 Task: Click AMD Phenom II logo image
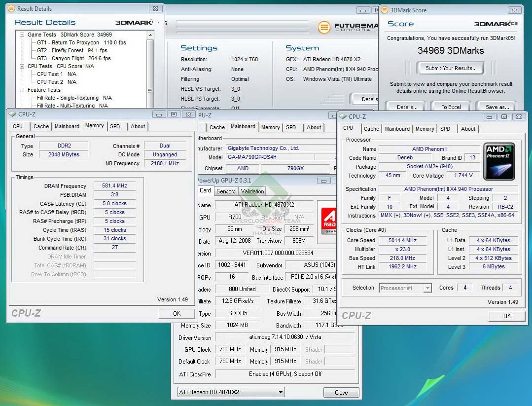pyautogui.click(x=499, y=161)
